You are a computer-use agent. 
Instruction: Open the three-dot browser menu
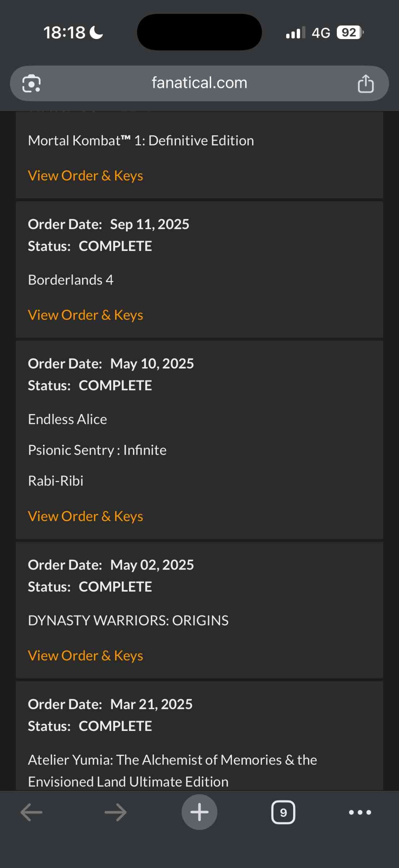pyautogui.click(x=360, y=812)
